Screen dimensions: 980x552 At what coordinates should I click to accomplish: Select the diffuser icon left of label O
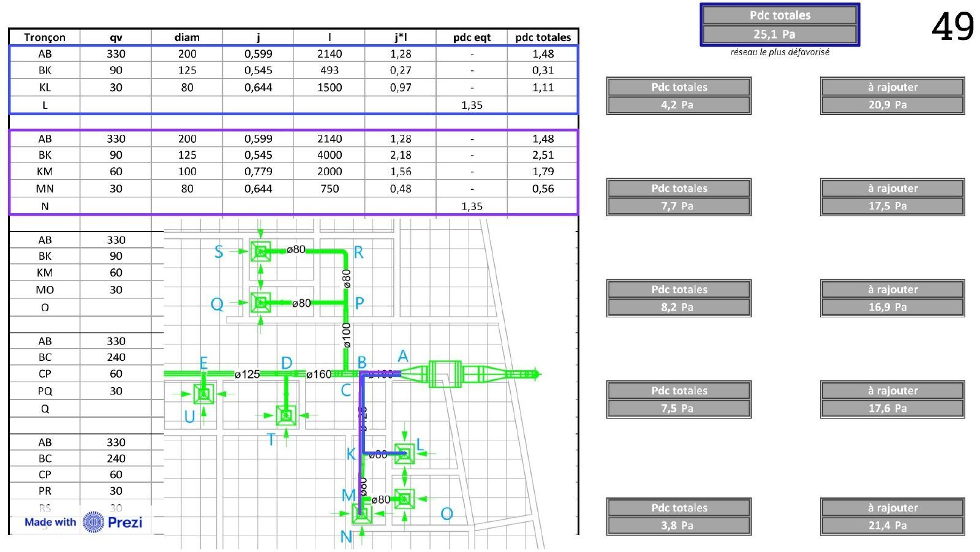point(404,499)
